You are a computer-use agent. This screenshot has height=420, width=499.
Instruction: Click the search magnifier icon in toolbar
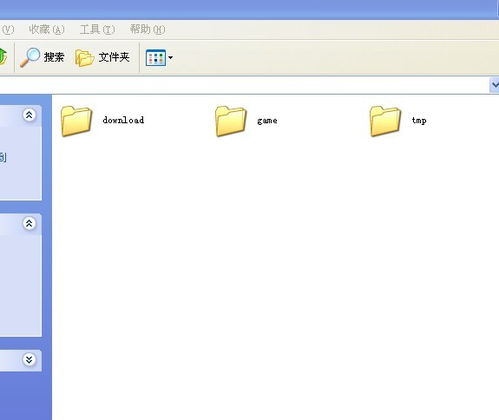coord(30,57)
